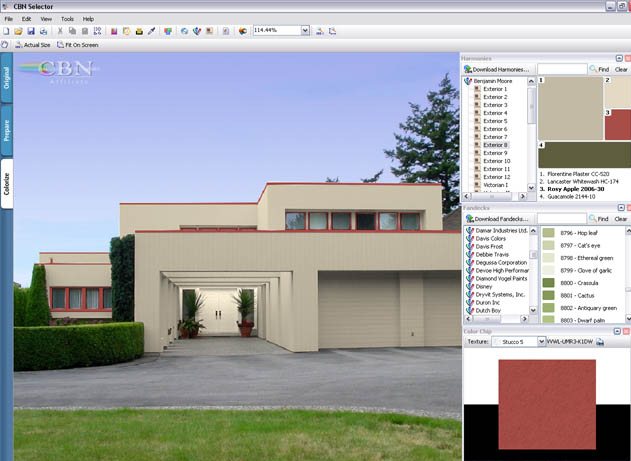Collapse the Fandecks panel with its pin icon
The width and height of the screenshot is (631, 461).
tap(621, 208)
